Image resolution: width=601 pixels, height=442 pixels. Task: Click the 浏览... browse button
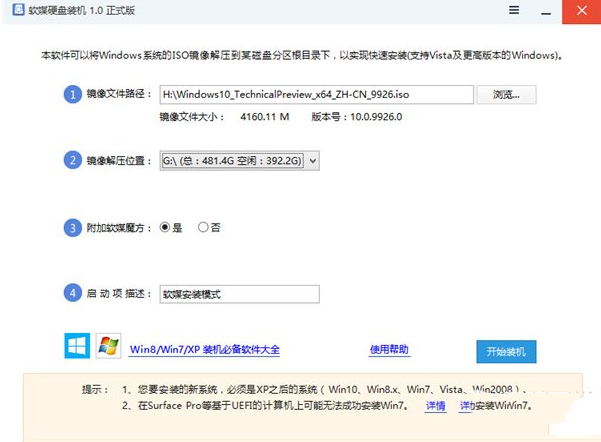click(x=506, y=94)
